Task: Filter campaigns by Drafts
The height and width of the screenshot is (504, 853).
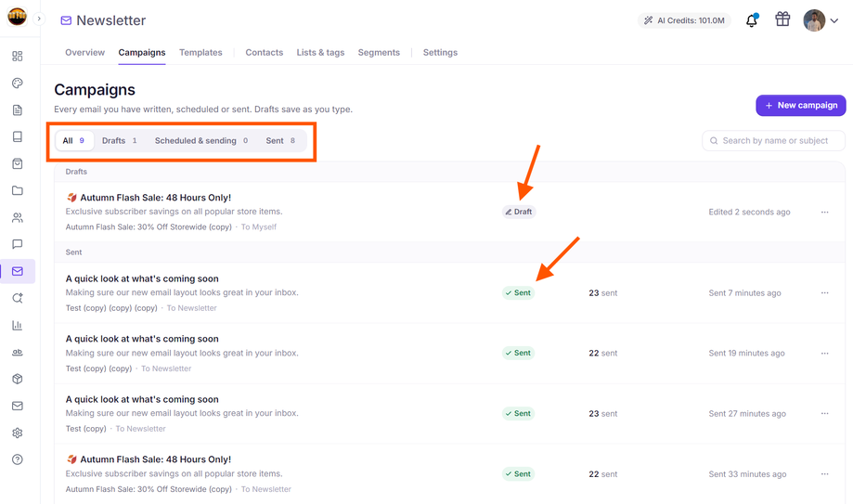Action: coord(120,140)
